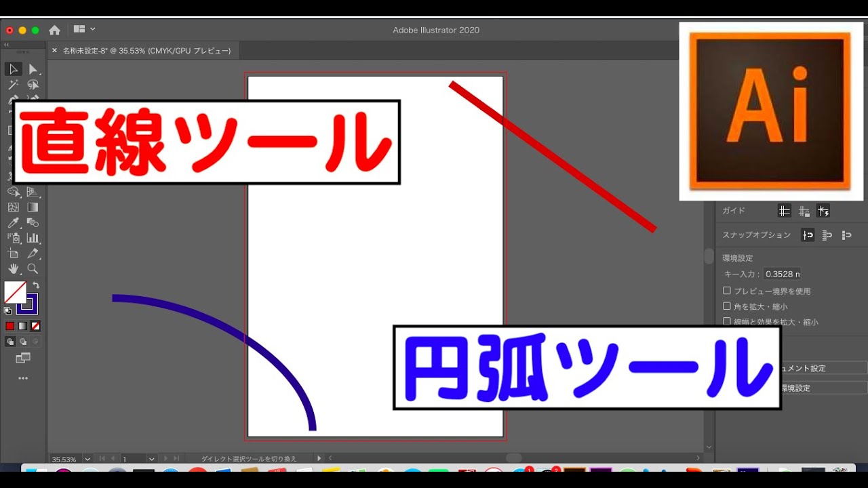Apply Gradient mode swatch

[x=23, y=326]
